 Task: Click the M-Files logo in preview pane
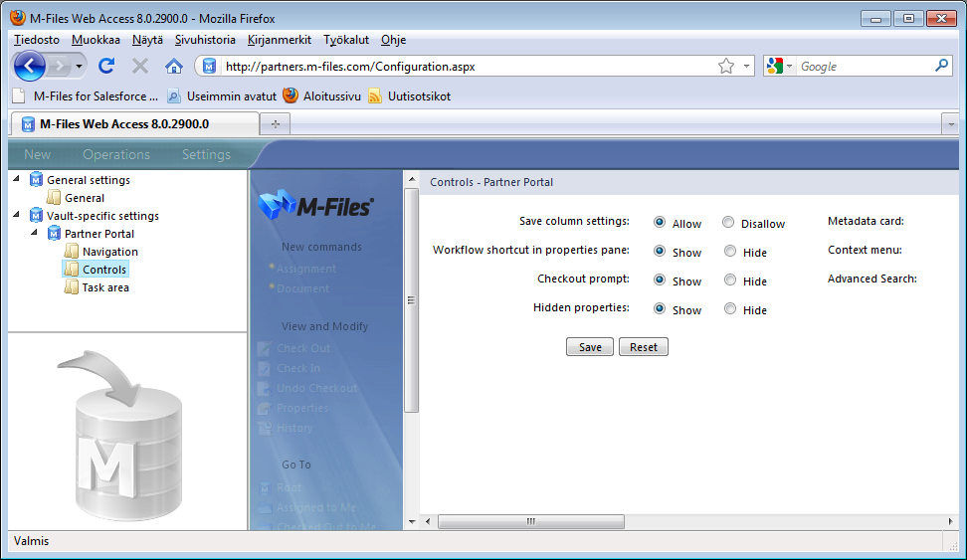click(x=315, y=205)
